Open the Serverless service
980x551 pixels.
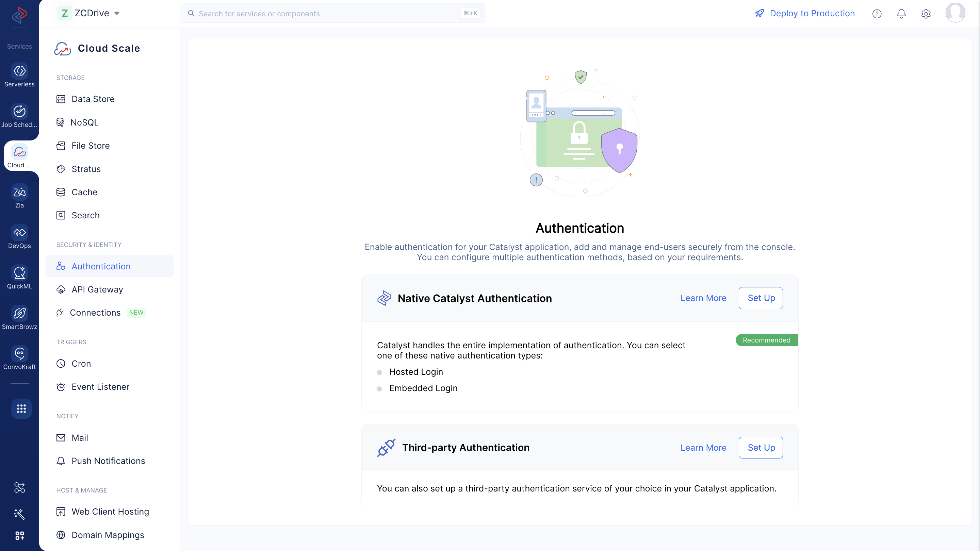pos(19,75)
